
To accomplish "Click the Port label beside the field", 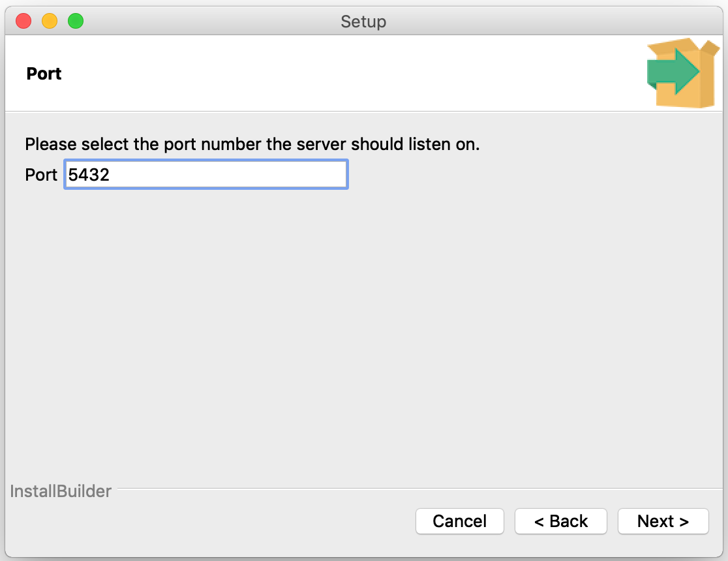I will (41, 175).
